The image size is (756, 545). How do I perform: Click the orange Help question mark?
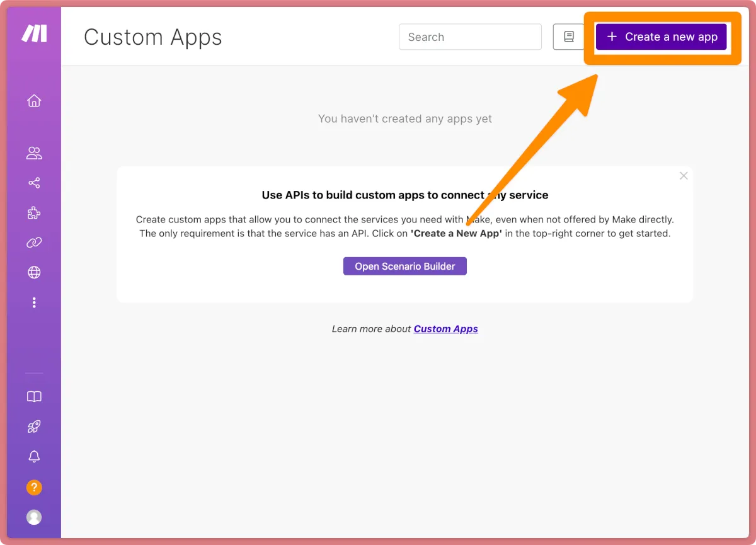click(x=34, y=487)
